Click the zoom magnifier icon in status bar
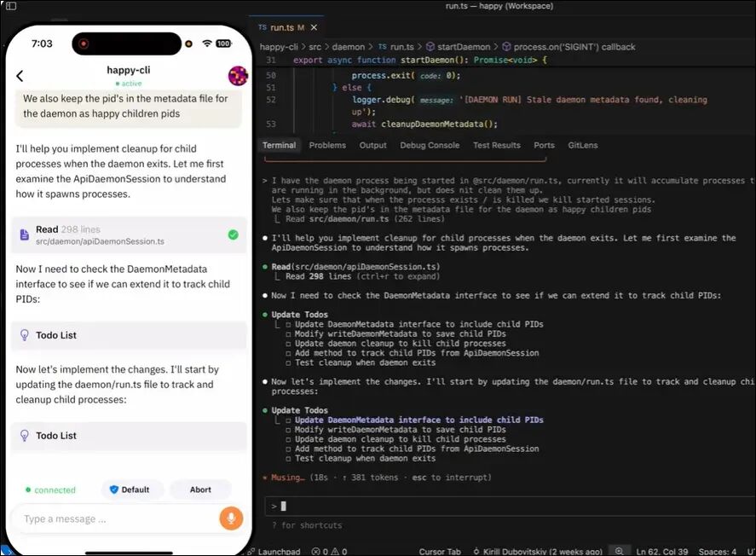This screenshot has width=756, height=556. pyautogui.click(x=619, y=551)
